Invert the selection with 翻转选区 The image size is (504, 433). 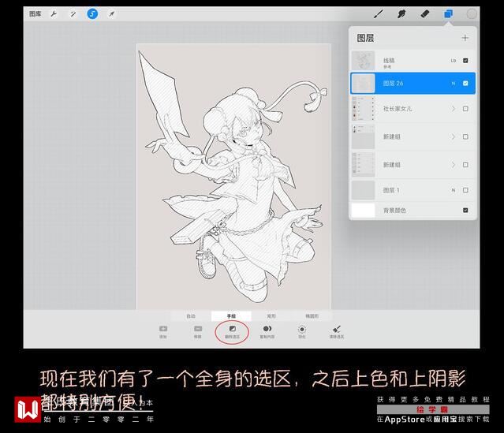[x=232, y=332]
